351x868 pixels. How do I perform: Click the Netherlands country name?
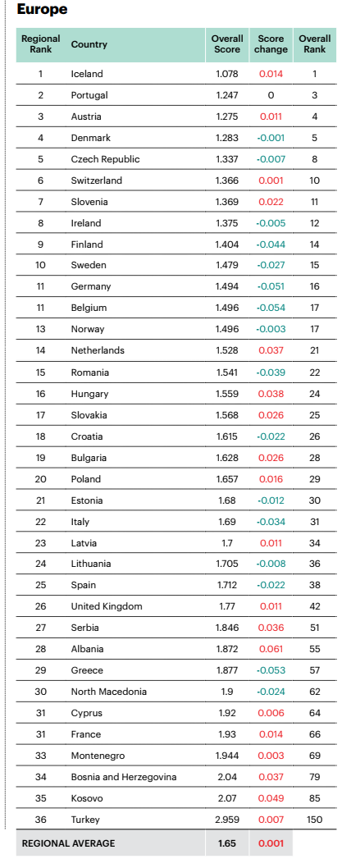pos(98,350)
